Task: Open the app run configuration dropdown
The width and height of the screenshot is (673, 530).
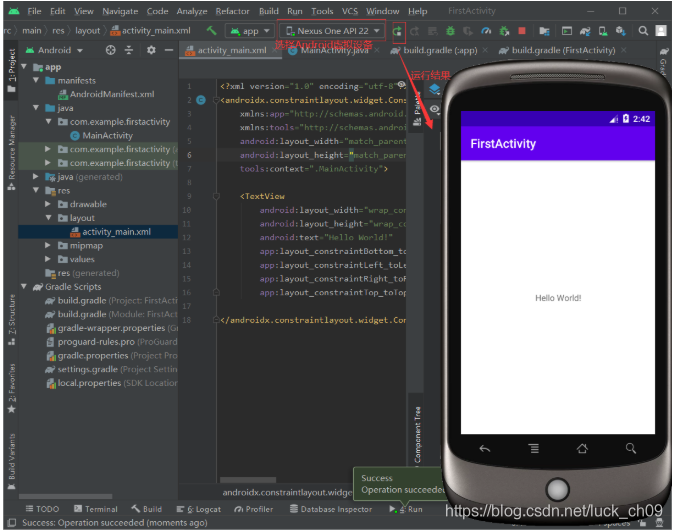Action: (250, 31)
